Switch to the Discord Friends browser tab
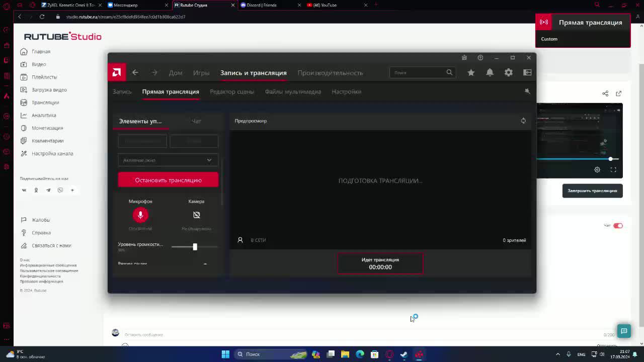The width and height of the screenshot is (644, 362). pos(271,5)
